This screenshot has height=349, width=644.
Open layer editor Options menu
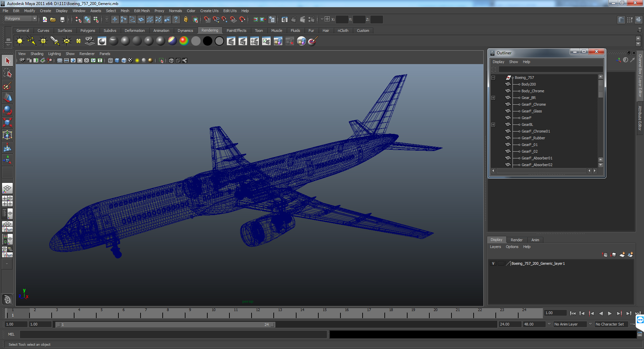[512, 247]
